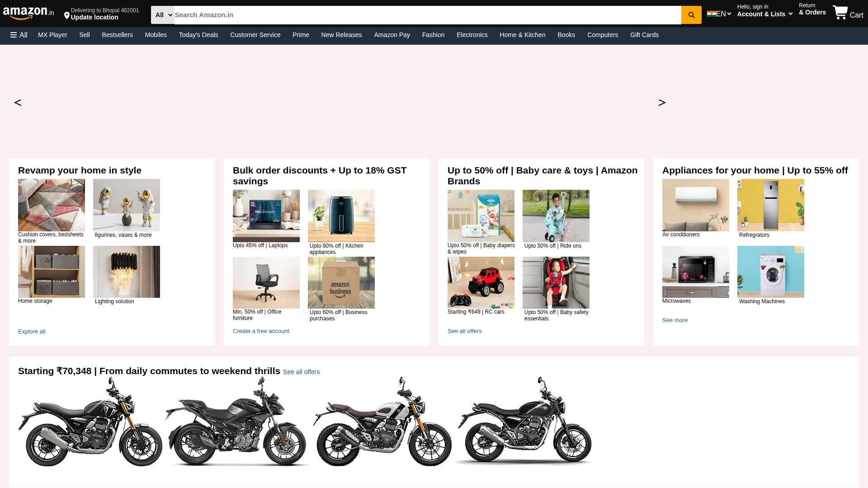Open Lighting solution image
868x488 pixels.
click(x=127, y=272)
